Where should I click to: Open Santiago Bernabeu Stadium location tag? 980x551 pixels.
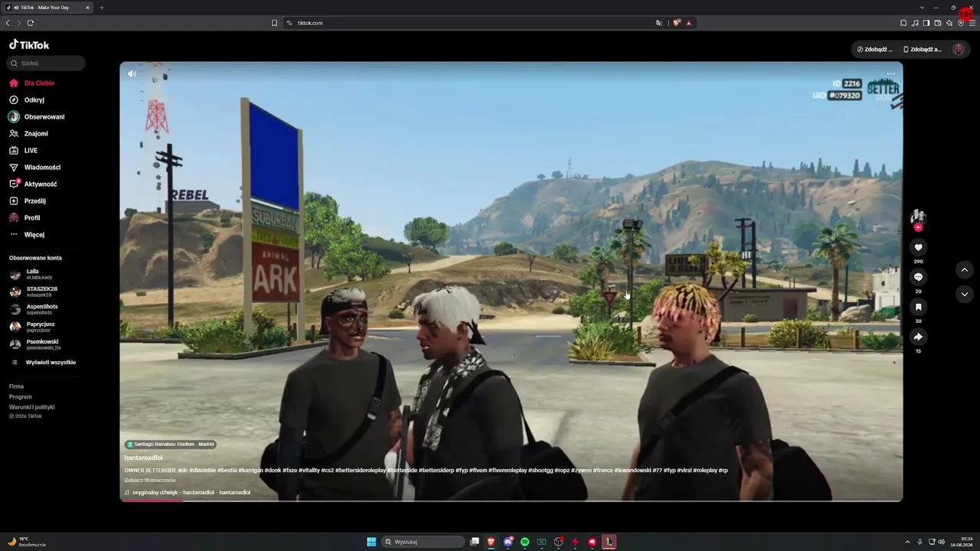(171, 444)
